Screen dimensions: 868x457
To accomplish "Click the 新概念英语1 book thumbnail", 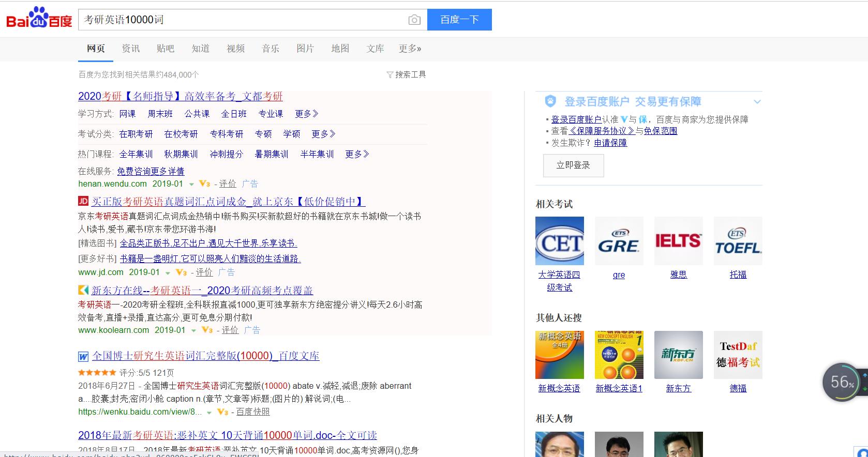I will [619, 355].
